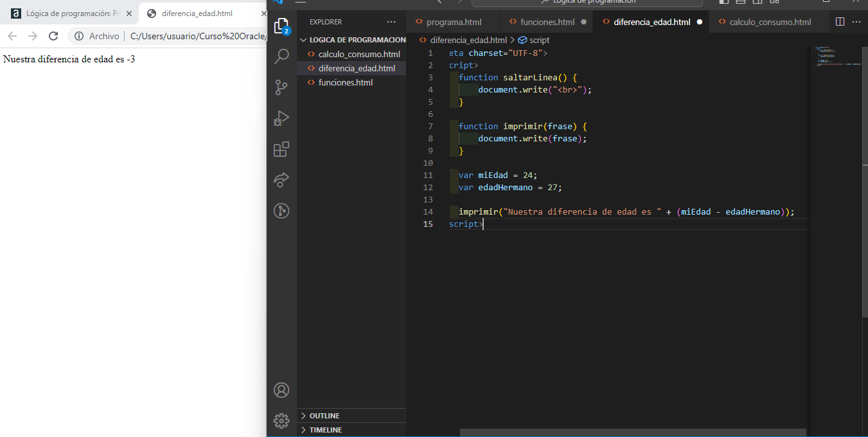
Task: View site information icon next to Archivo
Action: click(x=79, y=36)
